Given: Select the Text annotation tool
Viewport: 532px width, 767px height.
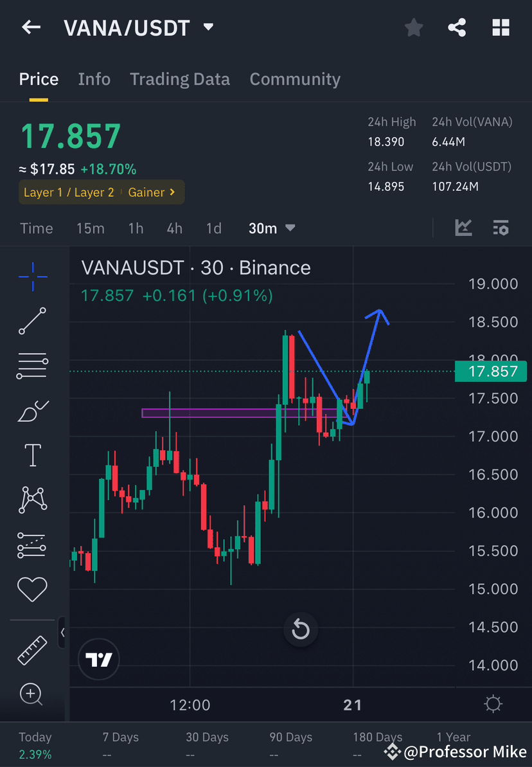Looking at the screenshot, I should coord(32,455).
